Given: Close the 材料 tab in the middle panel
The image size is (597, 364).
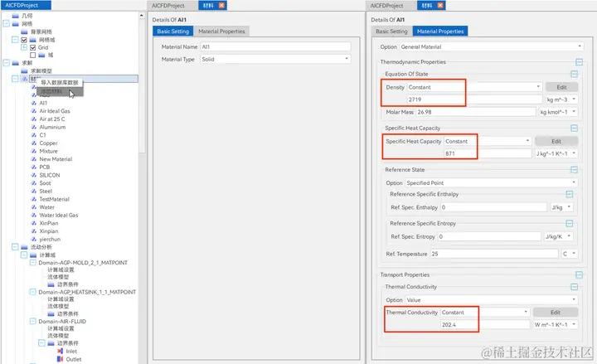Looking at the screenshot, I should point(221,5).
